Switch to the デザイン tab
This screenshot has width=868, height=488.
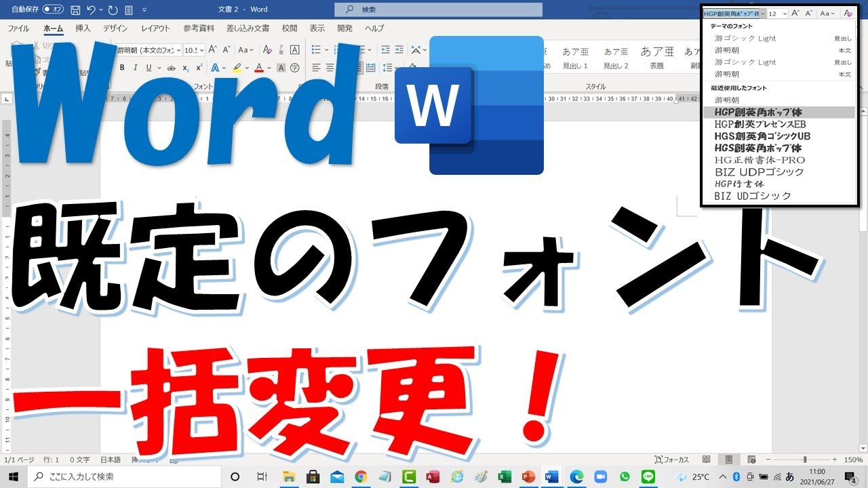pyautogui.click(x=115, y=28)
